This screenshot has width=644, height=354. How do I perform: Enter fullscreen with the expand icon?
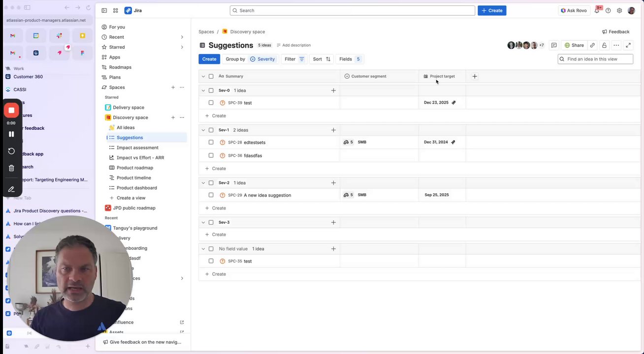pos(628,45)
